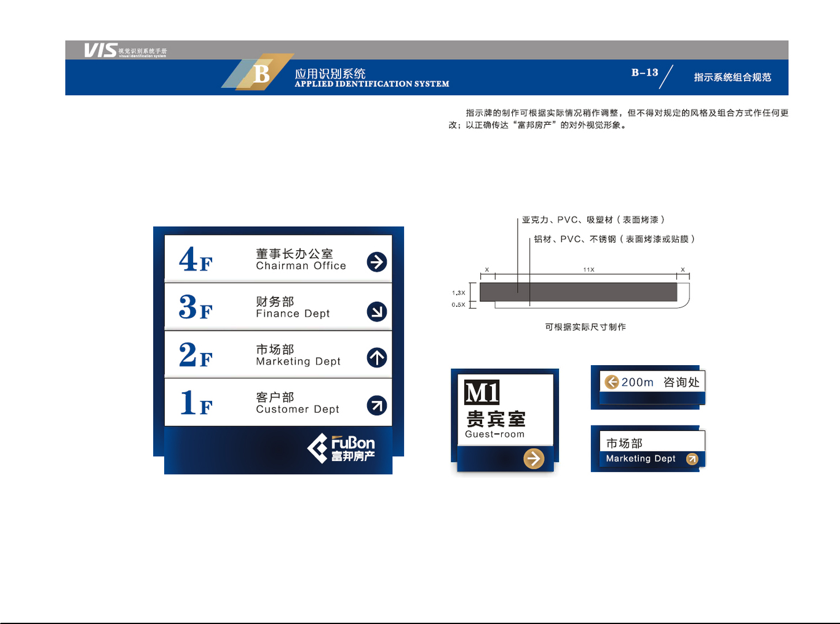Click the '11X' dimension label

(588, 270)
